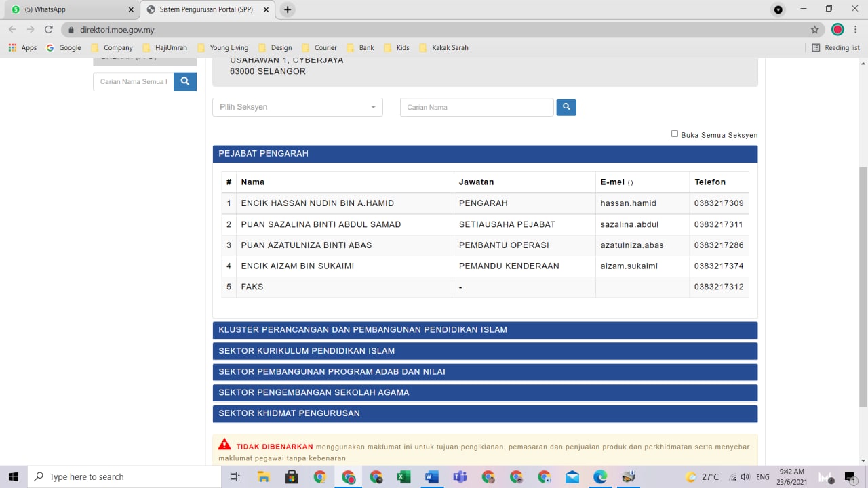The height and width of the screenshot is (488, 868).
Task: Launch Microsoft Teams from the taskbar
Action: [460, 477]
